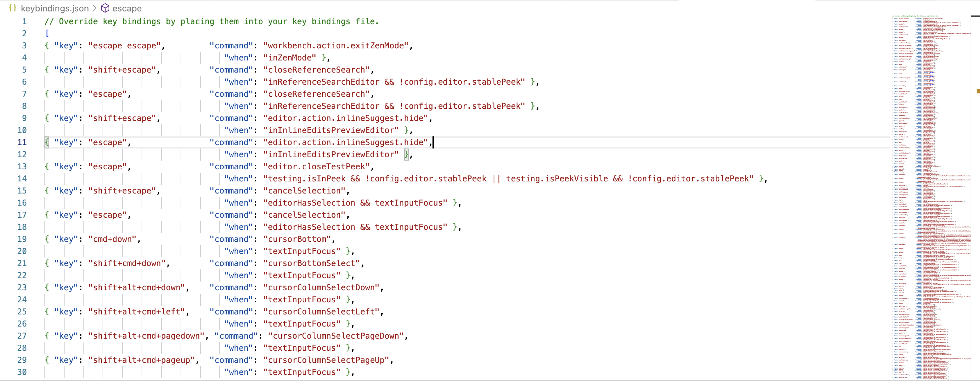Viewport: 980px width, 385px height.
Task: Click the "shift+alt+cmd+pagedown" key value
Action: click(x=146, y=336)
